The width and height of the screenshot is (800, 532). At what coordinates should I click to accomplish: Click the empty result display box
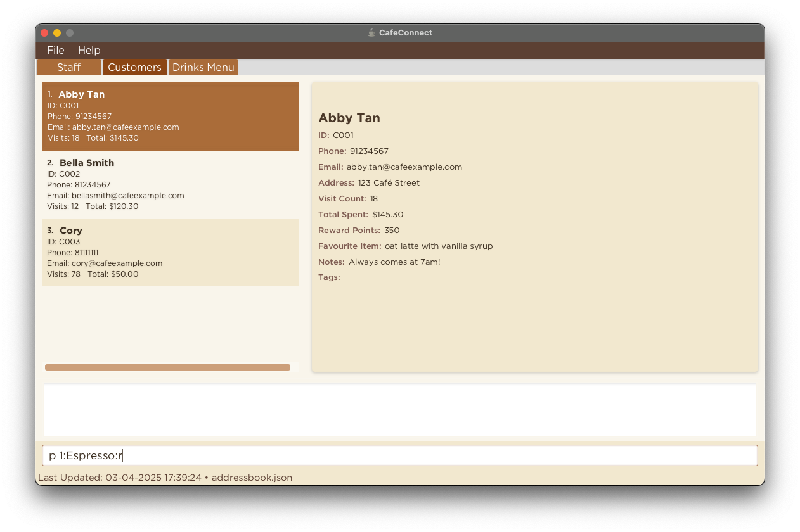pos(400,410)
